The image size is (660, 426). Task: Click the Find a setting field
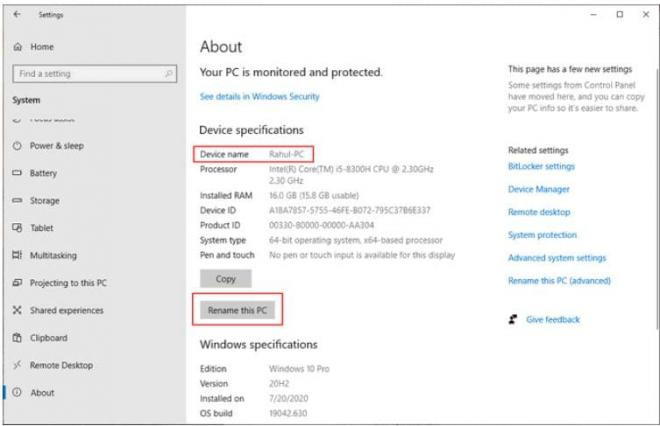pyautogui.click(x=95, y=74)
